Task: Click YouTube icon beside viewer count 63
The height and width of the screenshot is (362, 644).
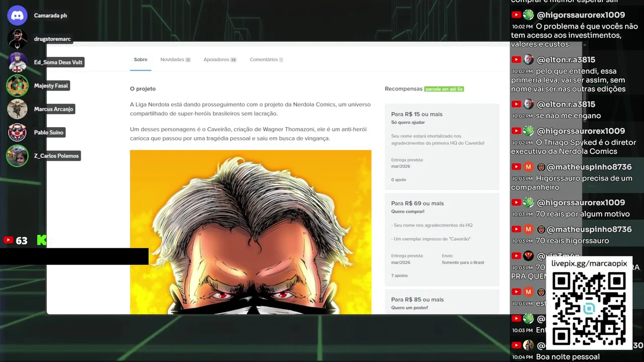Action: tap(8, 240)
